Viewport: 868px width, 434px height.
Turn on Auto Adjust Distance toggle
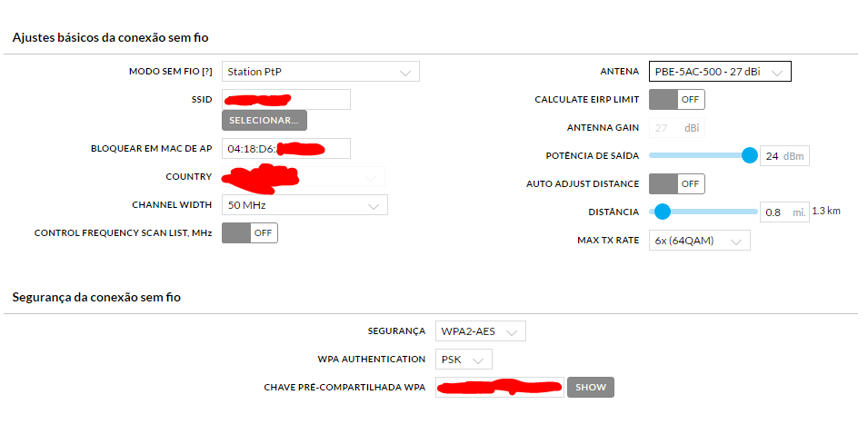tap(676, 184)
